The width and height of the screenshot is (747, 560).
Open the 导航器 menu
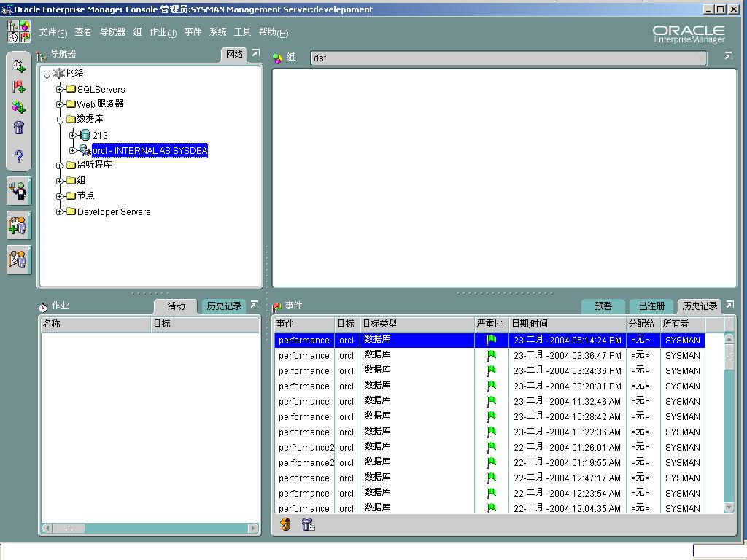112,32
